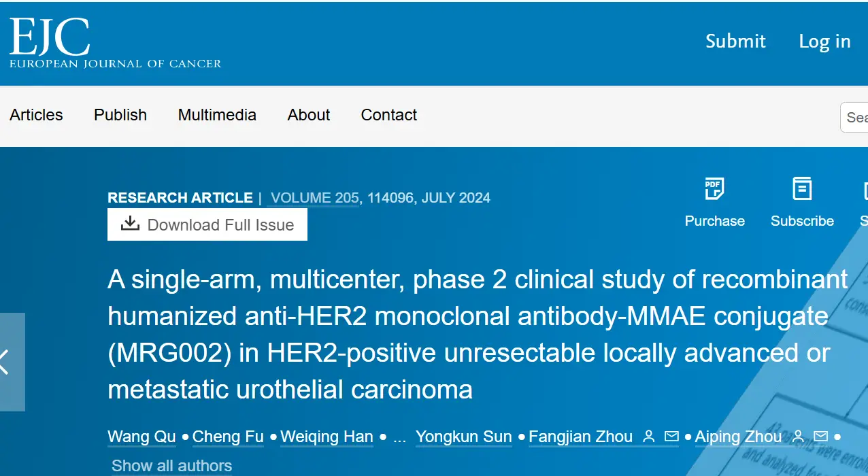Open the About menu
The image size is (868, 476).
tap(309, 115)
